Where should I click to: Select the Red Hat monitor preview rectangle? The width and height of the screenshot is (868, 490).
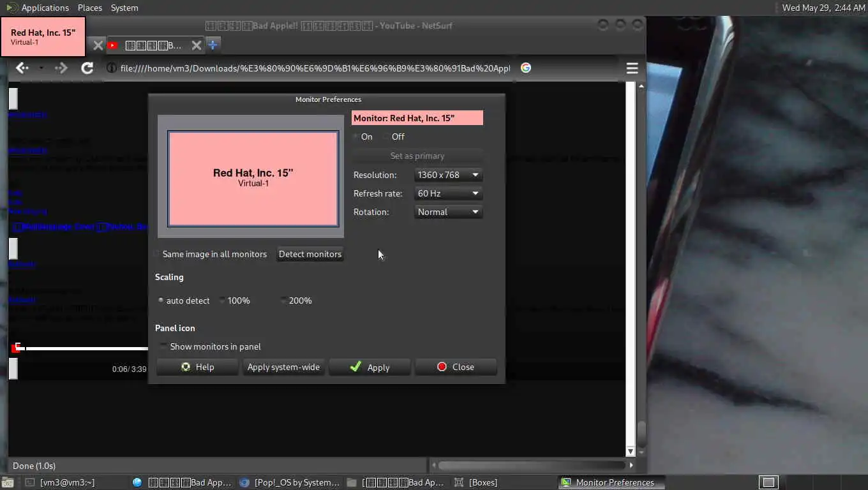[253, 179]
